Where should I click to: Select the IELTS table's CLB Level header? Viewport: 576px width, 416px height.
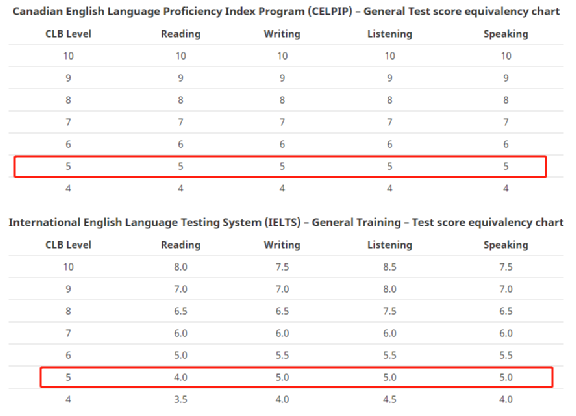[x=68, y=245]
